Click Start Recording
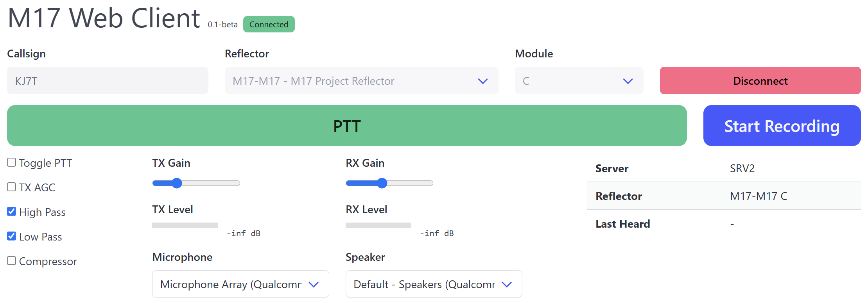This screenshot has height=303, width=868. coord(782,125)
